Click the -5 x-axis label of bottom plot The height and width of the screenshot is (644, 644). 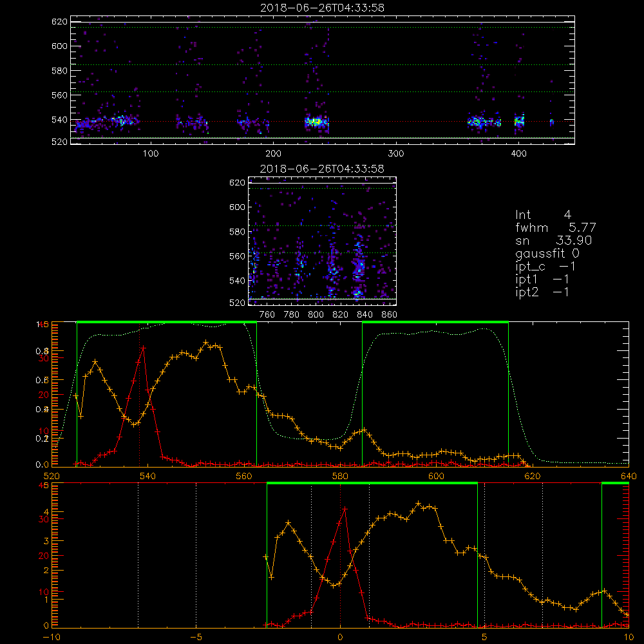(x=196, y=638)
